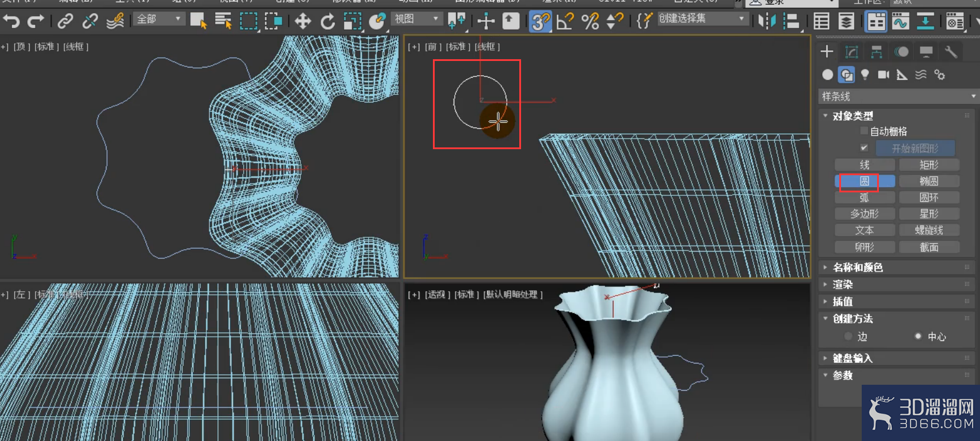Toggle the Layer Explorer icon

pyautogui.click(x=846, y=21)
